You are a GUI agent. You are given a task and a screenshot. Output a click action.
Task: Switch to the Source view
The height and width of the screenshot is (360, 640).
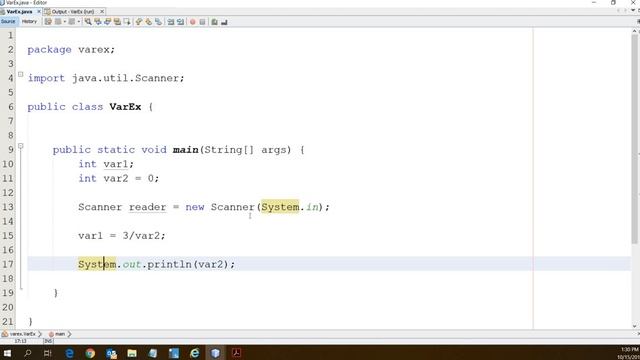pyautogui.click(x=8, y=22)
